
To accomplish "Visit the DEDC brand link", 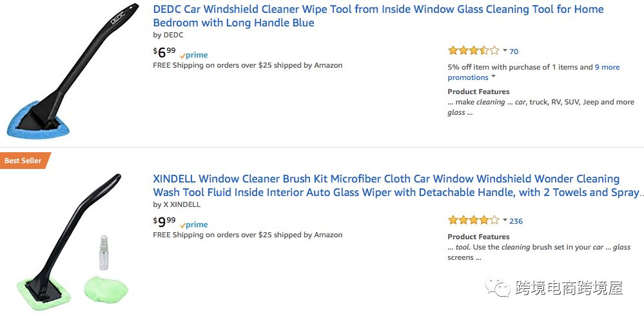I will tap(173, 35).
